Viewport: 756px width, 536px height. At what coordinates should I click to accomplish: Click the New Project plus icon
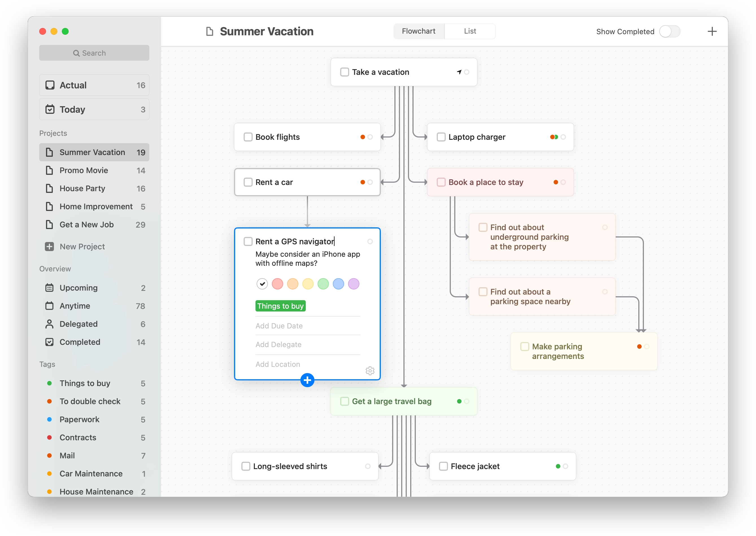coord(49,247)
